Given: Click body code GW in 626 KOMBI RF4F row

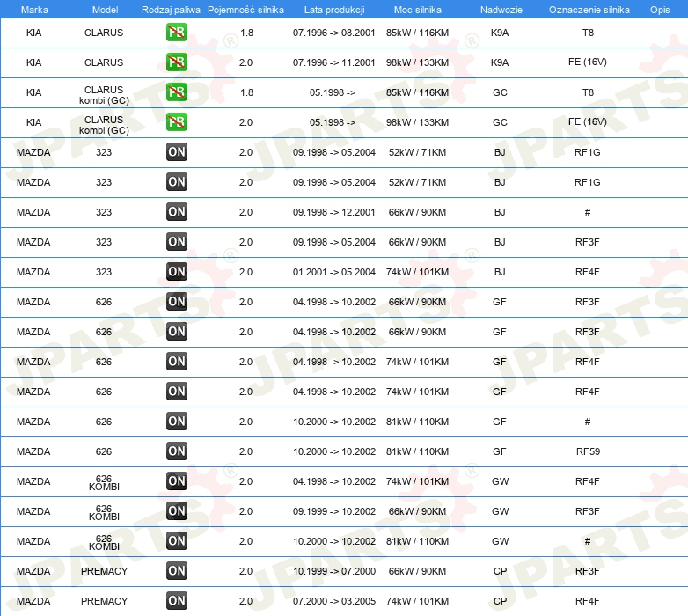Looking at the screenshot, I should point(501,481).
